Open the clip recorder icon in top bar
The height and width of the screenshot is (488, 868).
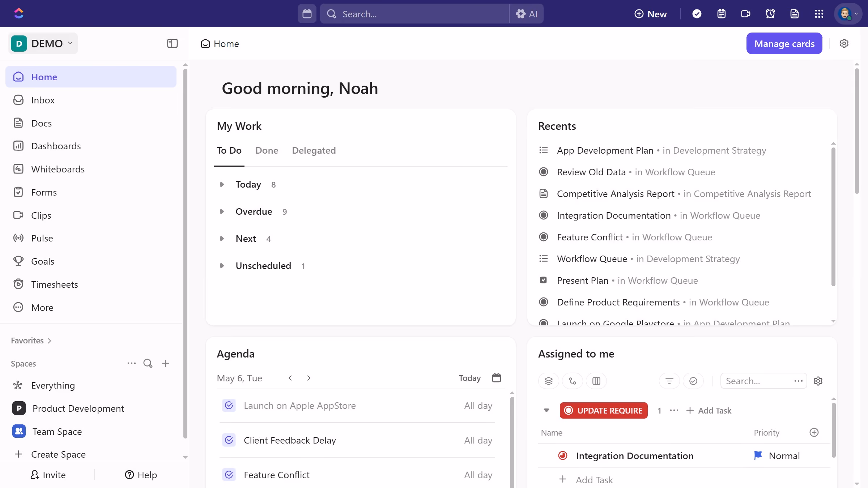(745, 14)
